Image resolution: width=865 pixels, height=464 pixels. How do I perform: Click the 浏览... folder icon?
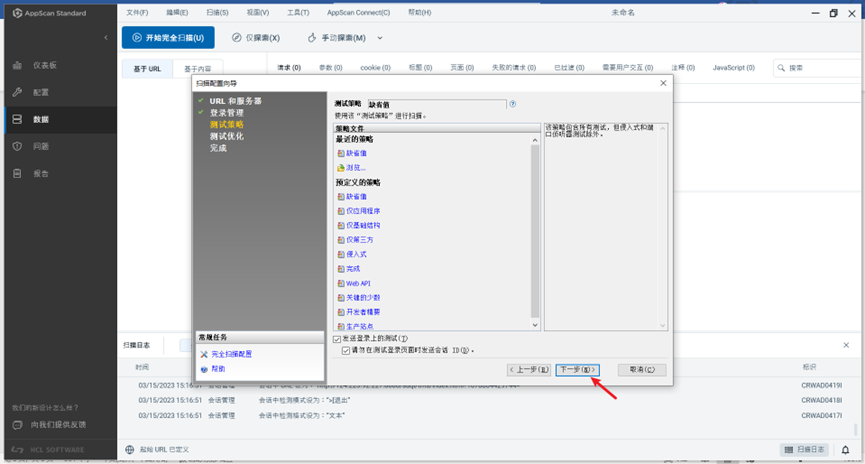click(x=341, y=168)
